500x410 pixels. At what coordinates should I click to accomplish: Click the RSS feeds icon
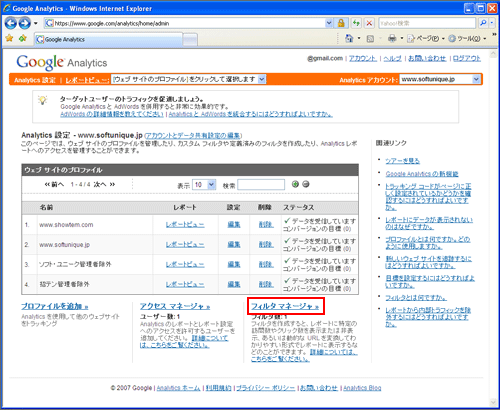pyautogui.click(x=370, y=39)
